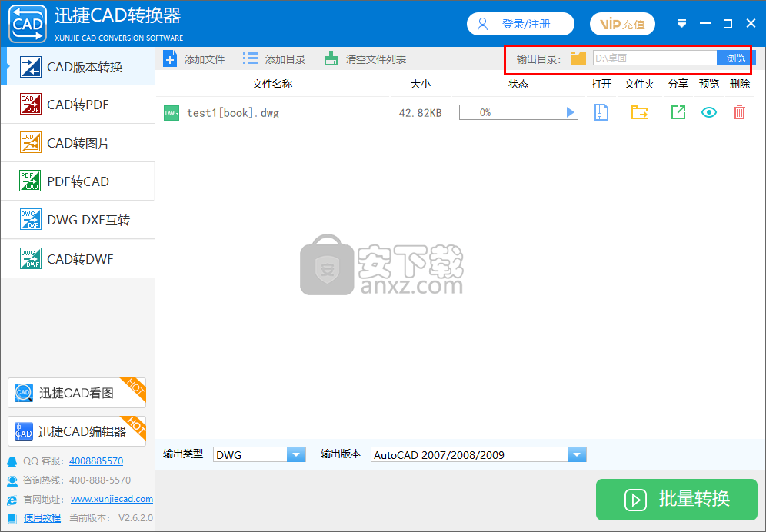Click the 批量转换 batch convert button

tap(677, 499)
